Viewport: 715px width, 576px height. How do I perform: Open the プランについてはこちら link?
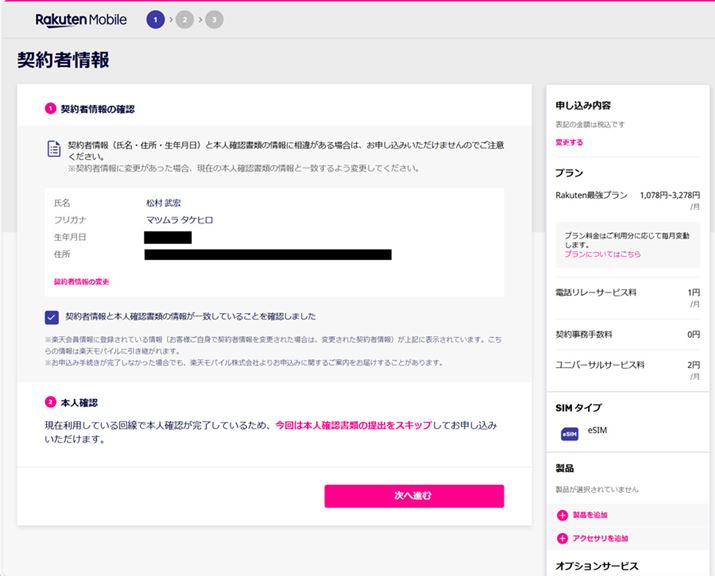click(x=602, y=254)
